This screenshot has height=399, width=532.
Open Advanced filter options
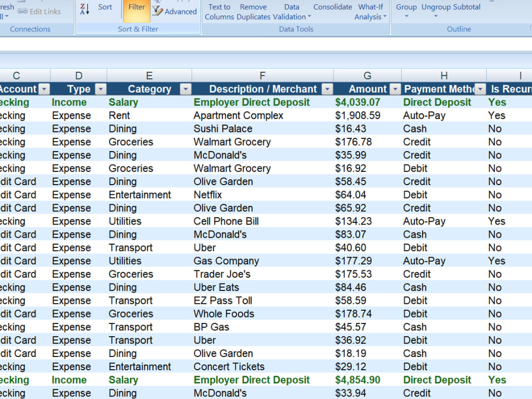point(174,11)
